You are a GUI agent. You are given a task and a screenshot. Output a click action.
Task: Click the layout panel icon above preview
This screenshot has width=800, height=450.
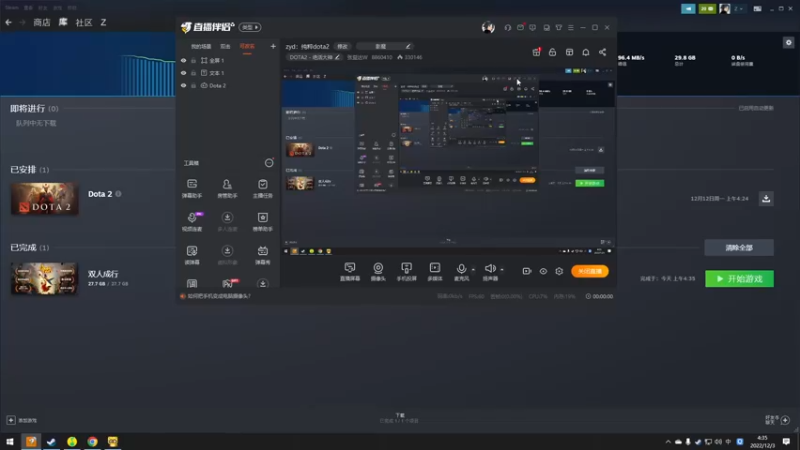(569, 52)
